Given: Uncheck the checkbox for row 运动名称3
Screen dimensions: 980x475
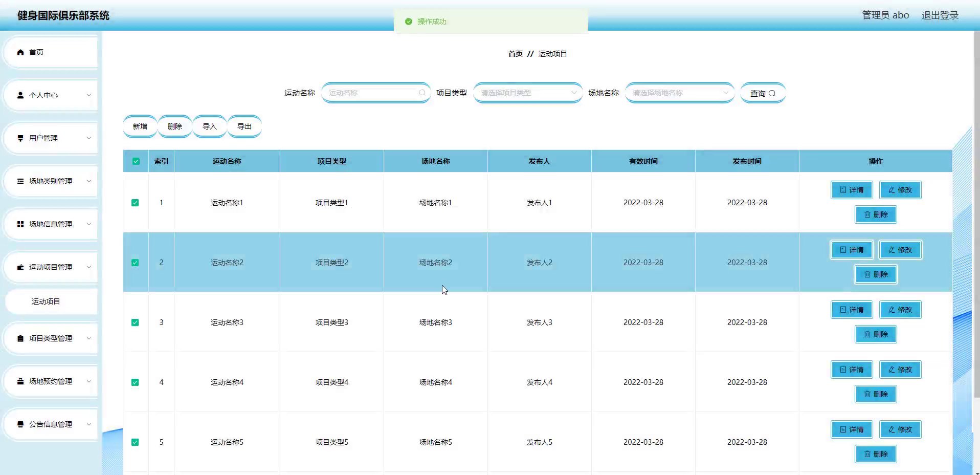Looking at the screenshot, I should point(135,322).
